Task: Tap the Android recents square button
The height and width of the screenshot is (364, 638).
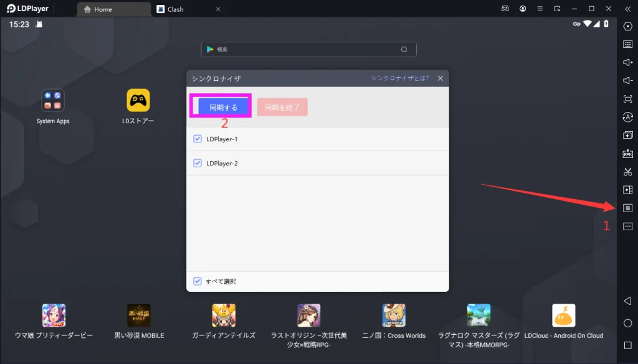Action: click(x=628, y=345)
